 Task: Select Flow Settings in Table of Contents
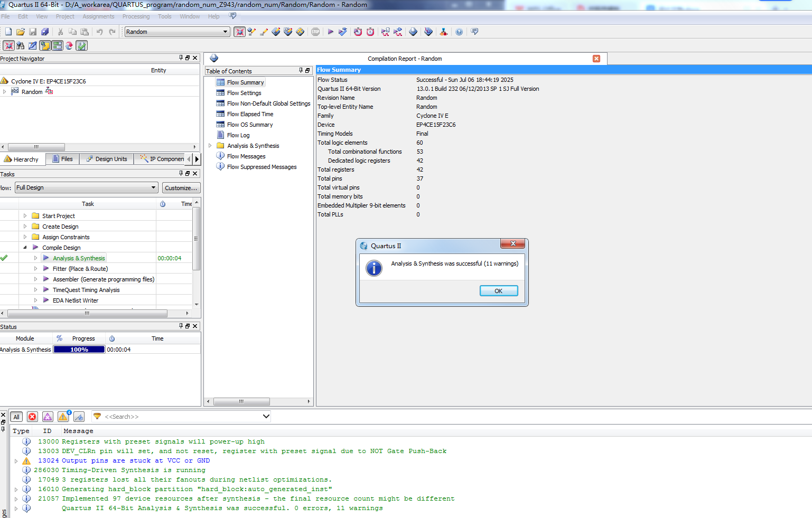[x=244, y=93]
